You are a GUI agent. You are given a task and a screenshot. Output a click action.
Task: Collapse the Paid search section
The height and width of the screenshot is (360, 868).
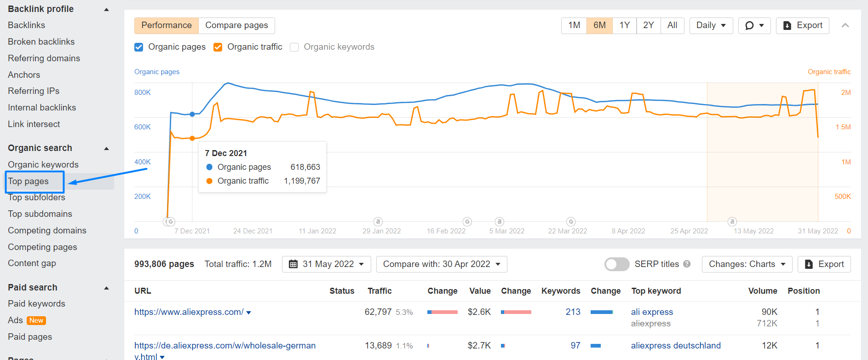pyautogui.click(x=107, y=288)
